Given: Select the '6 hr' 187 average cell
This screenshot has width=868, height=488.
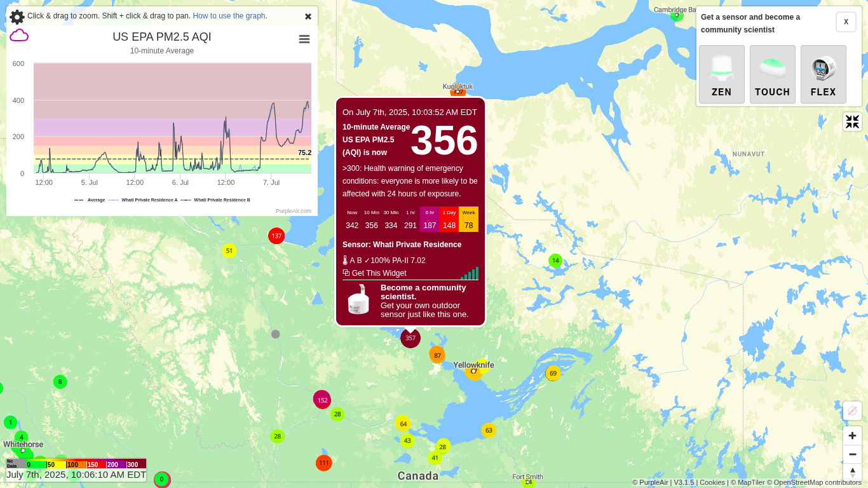Looking at the screenshot, I should click(x=430, y=219).
